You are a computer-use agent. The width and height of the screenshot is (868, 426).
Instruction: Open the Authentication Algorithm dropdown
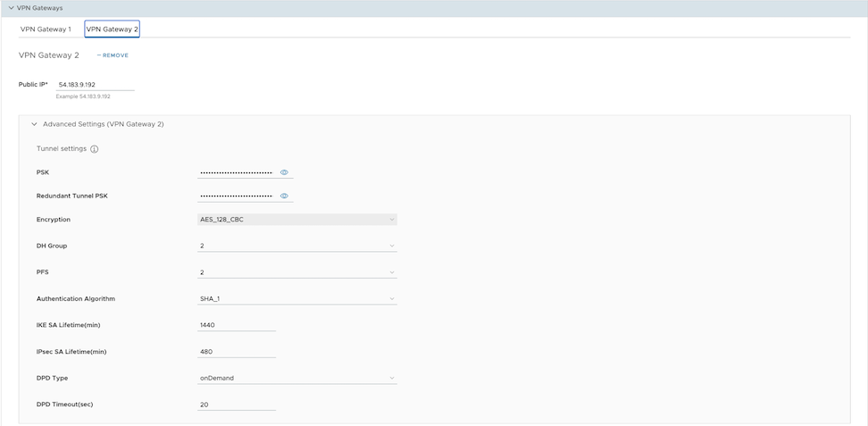[x=296, y=299]
